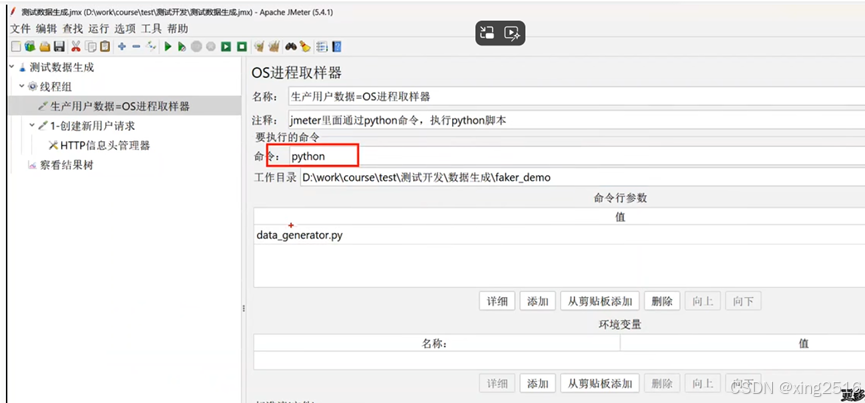Open Search with binoculars icon
The width and height of the screenshot is (865, 403).
(291, 47)
